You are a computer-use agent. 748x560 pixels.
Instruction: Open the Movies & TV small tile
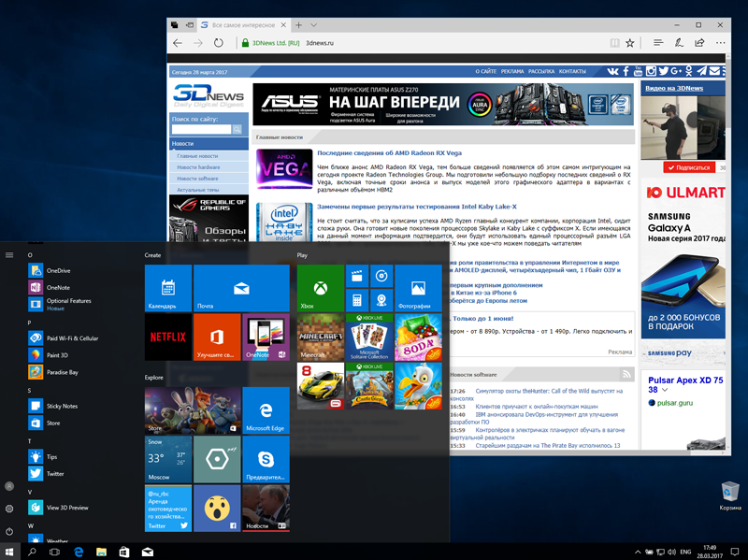357,276
